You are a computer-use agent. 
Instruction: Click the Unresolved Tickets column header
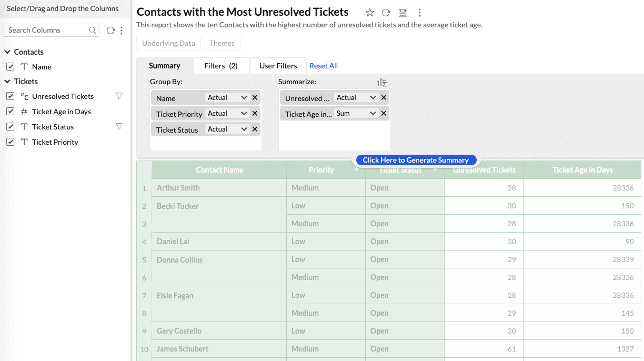(484, 170)
